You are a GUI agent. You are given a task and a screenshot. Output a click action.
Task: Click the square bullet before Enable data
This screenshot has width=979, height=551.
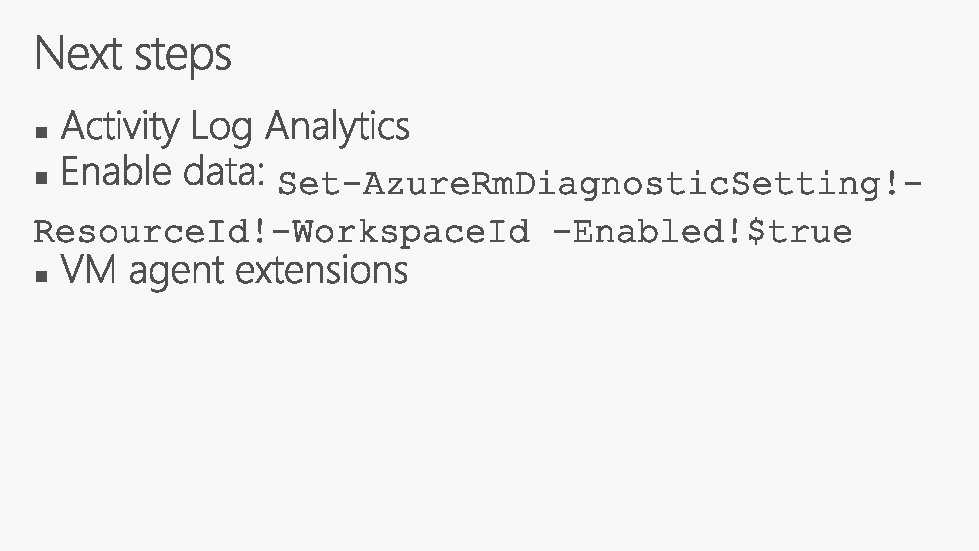40,178
